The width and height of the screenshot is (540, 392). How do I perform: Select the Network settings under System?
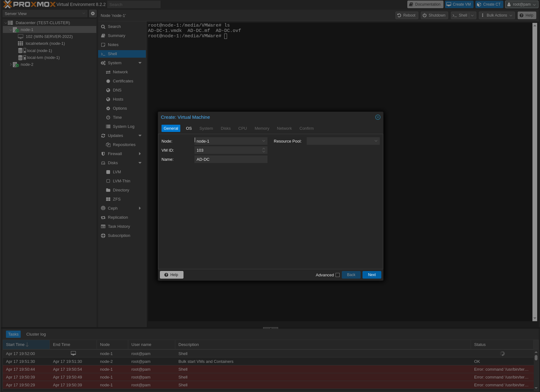(120, 72)
